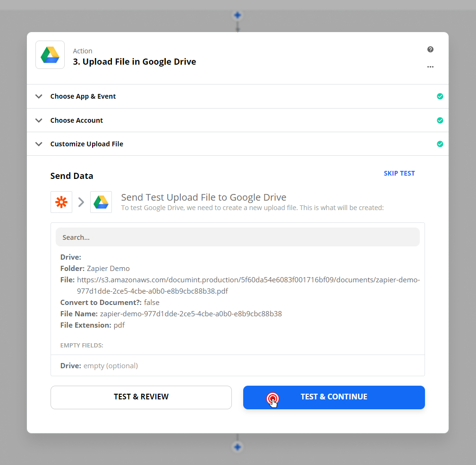
Task: Click the optional empty Drive field row
Action: [238, 366]
